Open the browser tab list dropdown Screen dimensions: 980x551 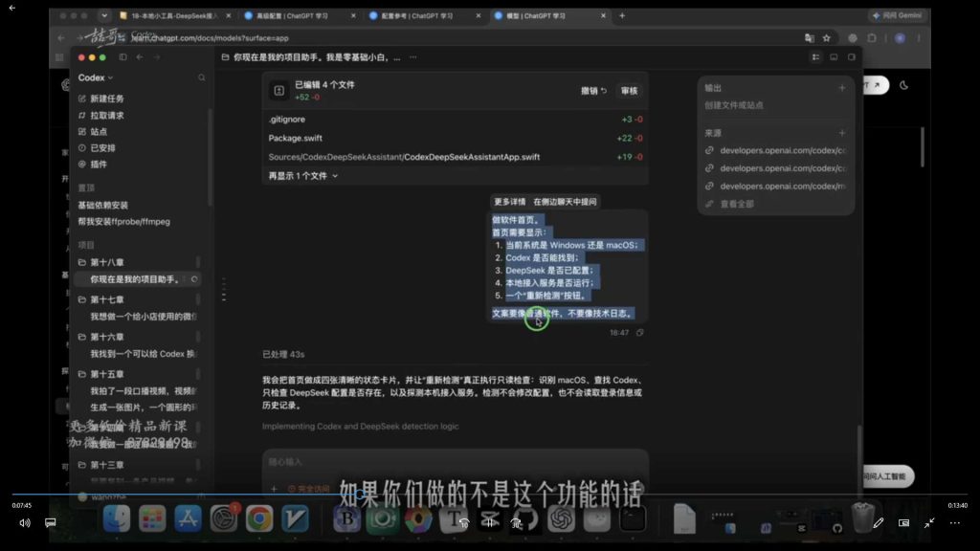point(103,15)
